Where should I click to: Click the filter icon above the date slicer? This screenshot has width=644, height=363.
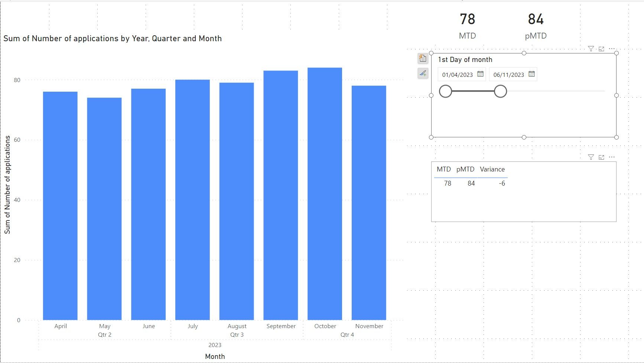coord(591,49)
